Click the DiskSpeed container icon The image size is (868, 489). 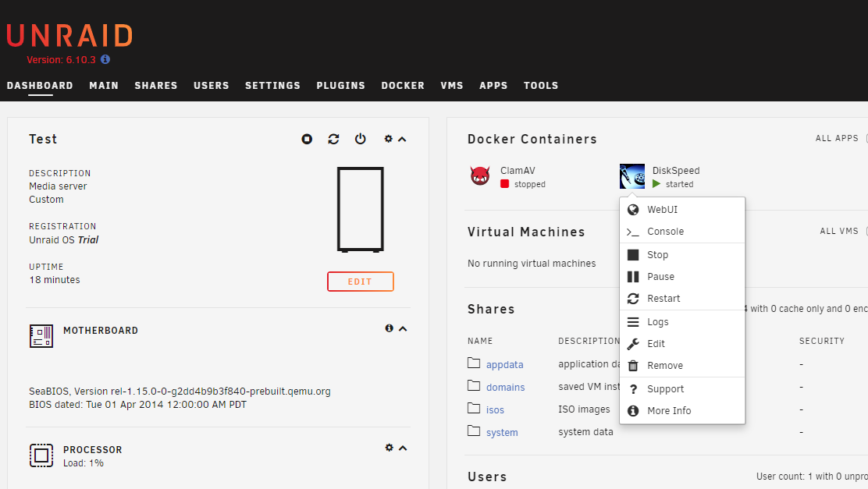click(x=632, y=176)
